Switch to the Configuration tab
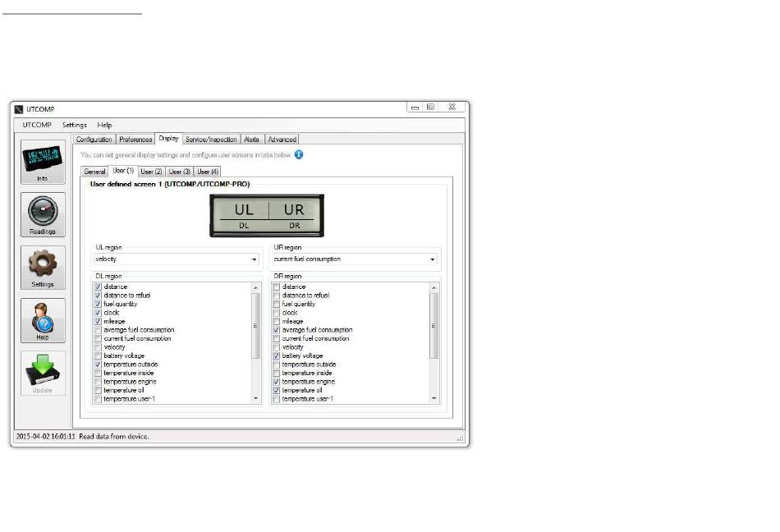Image resolution: width=780 pixels, height=532 pixels. tap(94, 140)
